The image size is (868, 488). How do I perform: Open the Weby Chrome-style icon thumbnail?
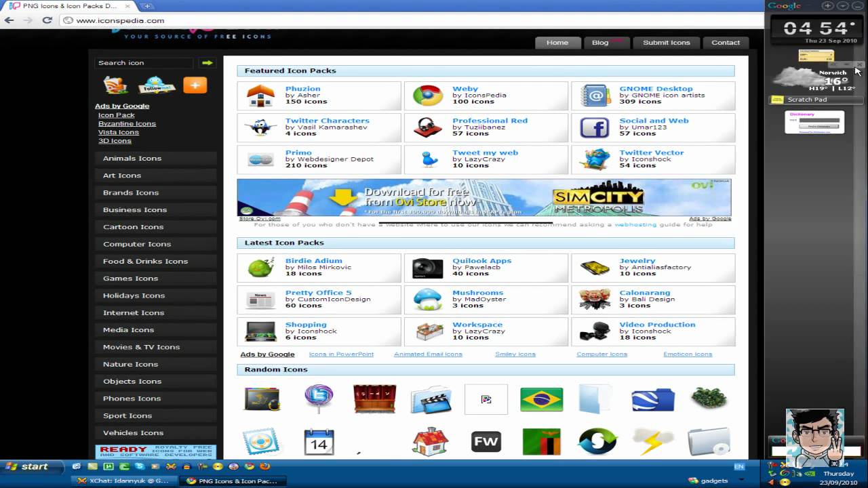428,96
